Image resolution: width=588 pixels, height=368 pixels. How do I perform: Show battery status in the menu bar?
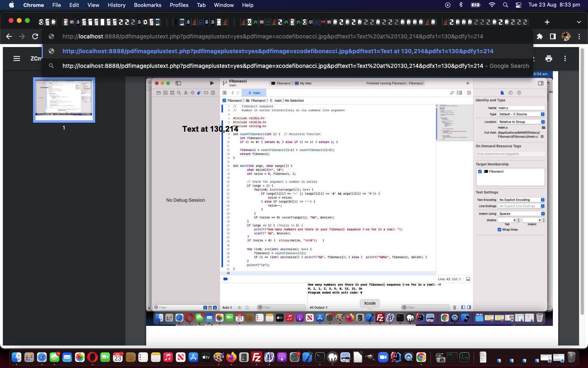click(x=476, y=5)
